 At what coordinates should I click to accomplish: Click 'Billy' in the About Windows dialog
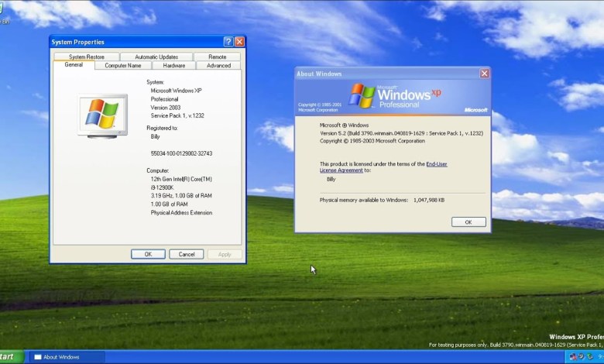(331, 179)
